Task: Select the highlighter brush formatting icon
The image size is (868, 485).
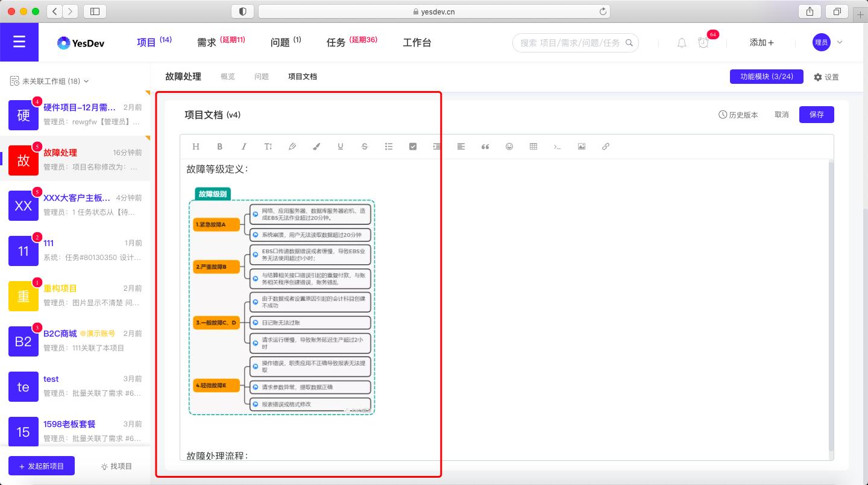Action: [316, 146]
